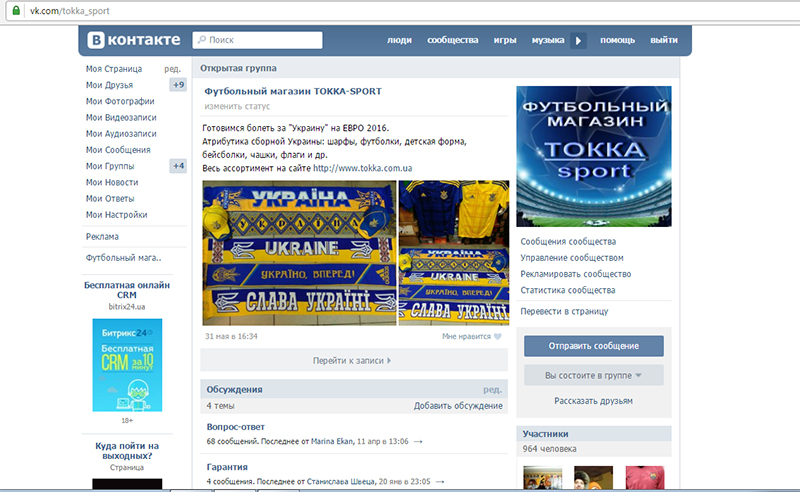Screen dimensions: 800x492
Task: Click выйти to log out
Action: pos(664,40)
